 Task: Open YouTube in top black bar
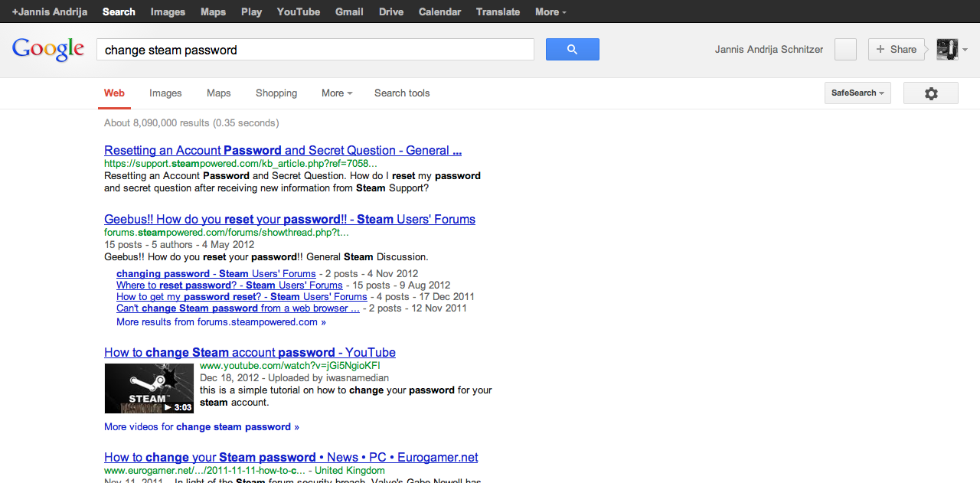pyautogui.click(x=299, y=11)
